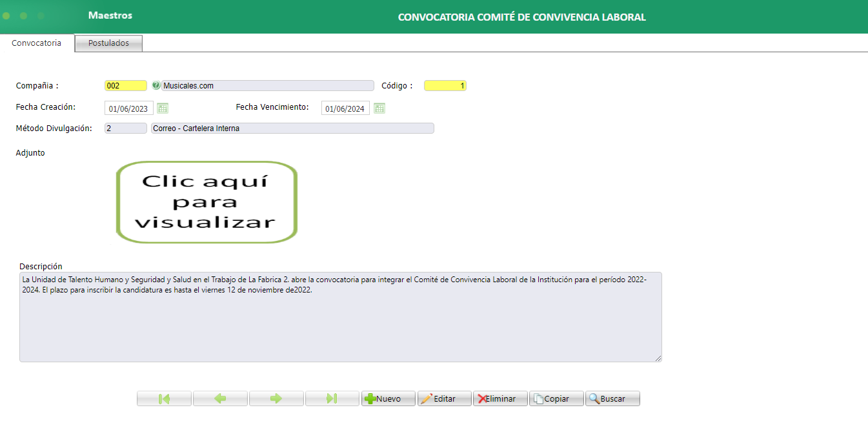Click the yellow Código field
868x432 pixels.
(x=445, y=85)
